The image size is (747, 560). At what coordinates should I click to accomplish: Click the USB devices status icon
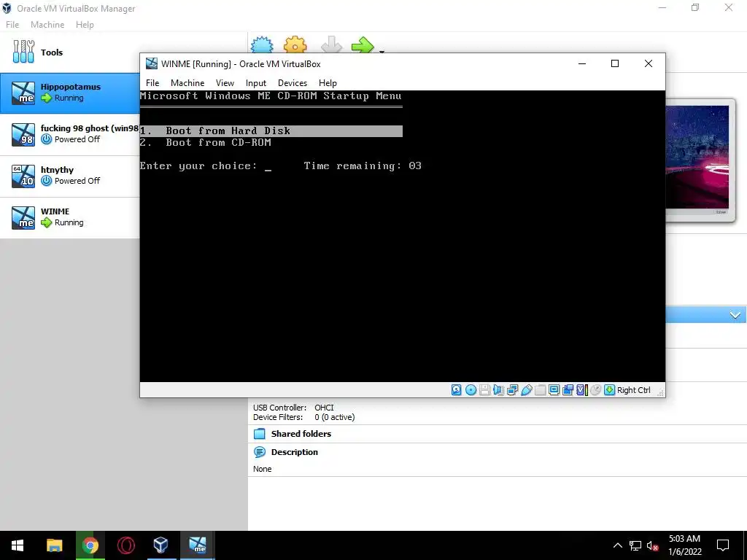527,390
